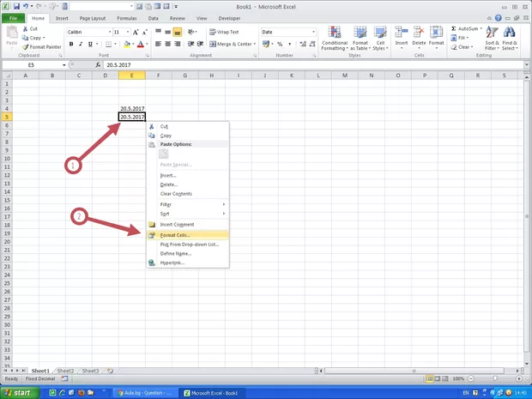
Task: Click the Orientation icon
Action: point(192,32)
